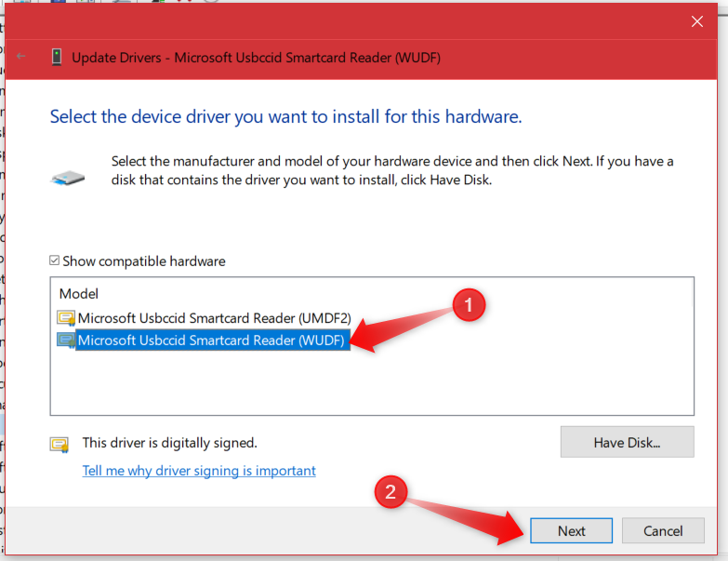728x561 pixels.
Task: Select Microsoft Usbccid Smartcard Reader (WUDF)
Action: [212, 341]
